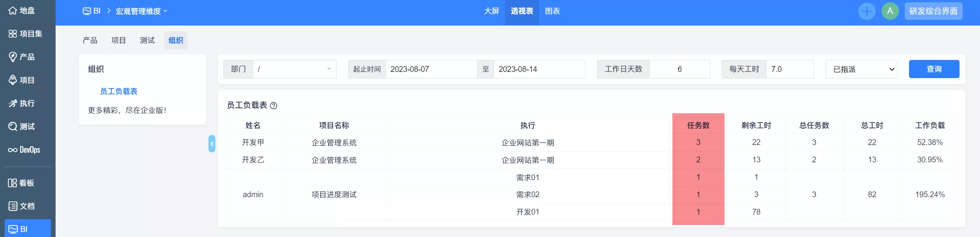980x237 pixels.
Task: Click the start date field 2023-08-07
Action: point(431,69)
